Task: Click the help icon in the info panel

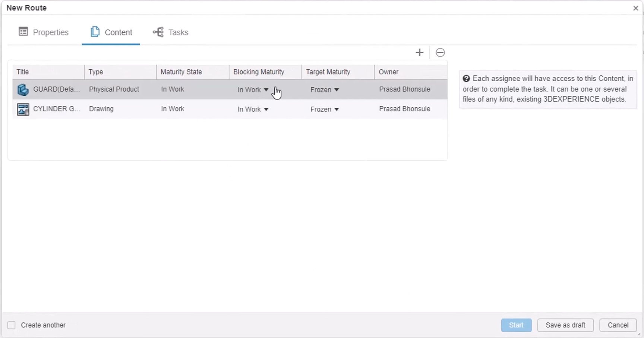Action: (466, 79)
